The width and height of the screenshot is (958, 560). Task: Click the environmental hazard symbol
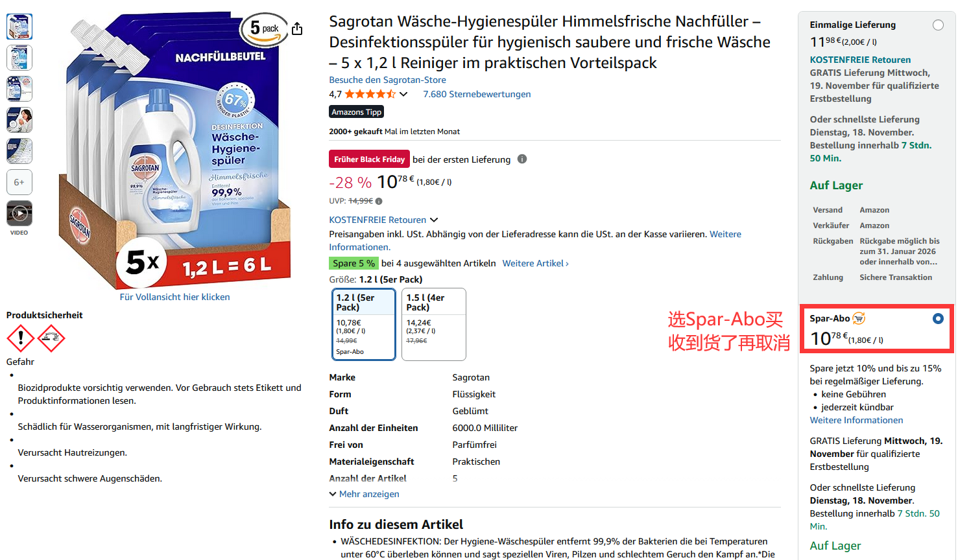tap(51, 338)
